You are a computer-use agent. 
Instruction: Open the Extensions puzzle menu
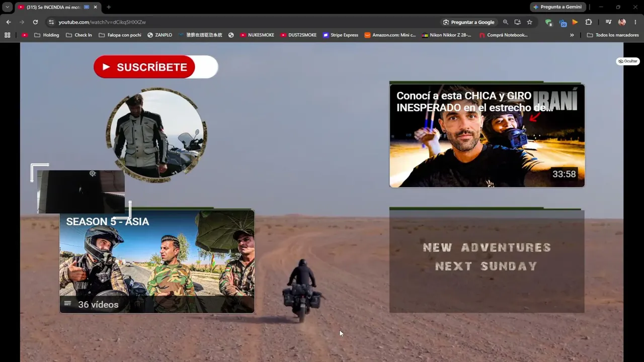[x=589, y=22]
